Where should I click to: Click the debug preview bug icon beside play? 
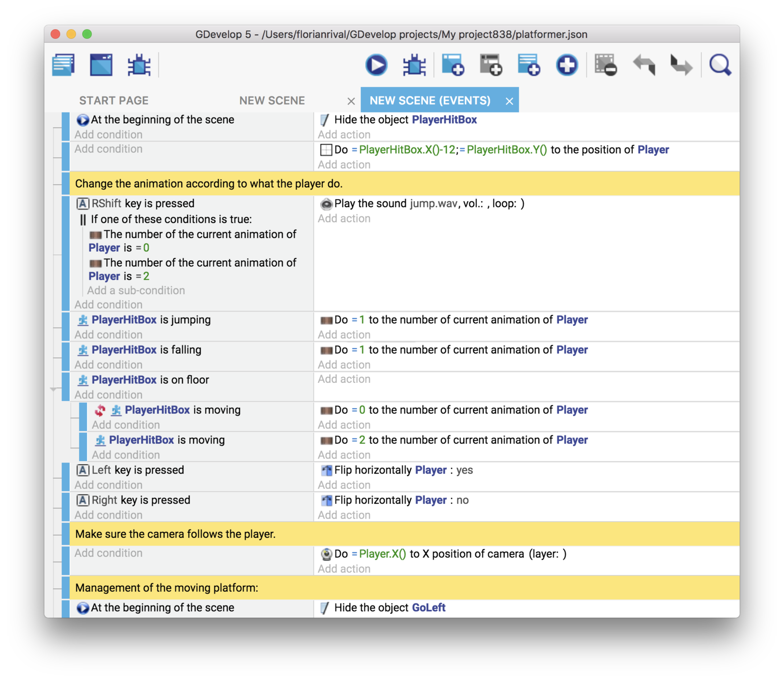tap(414, 65)
